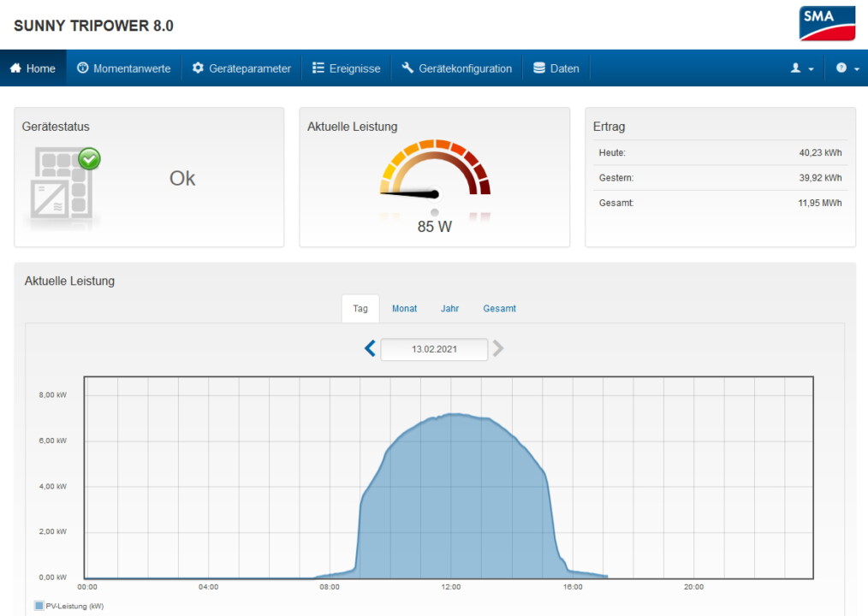
Task: Open the help menu dropdown
Action: tap(847, 68)
